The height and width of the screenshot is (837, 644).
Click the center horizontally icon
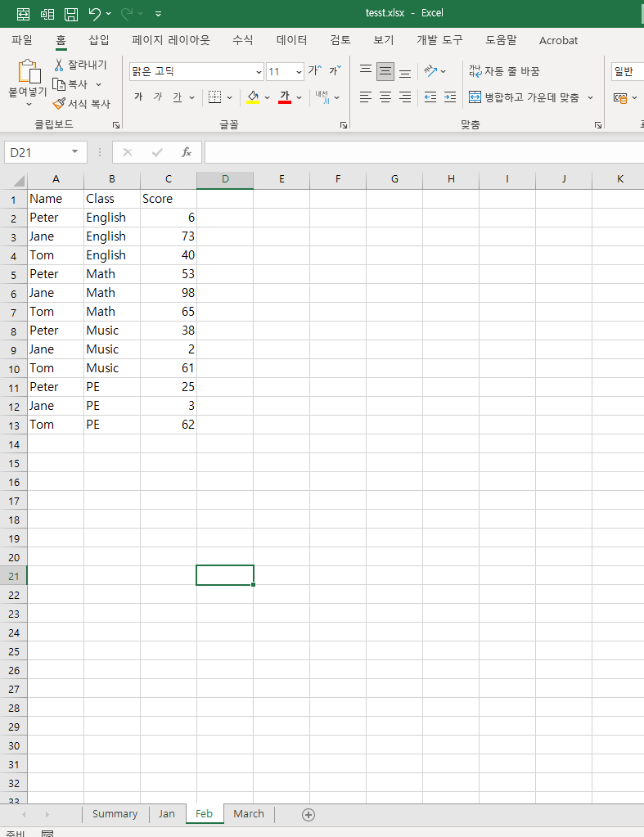tap(385, 97)
